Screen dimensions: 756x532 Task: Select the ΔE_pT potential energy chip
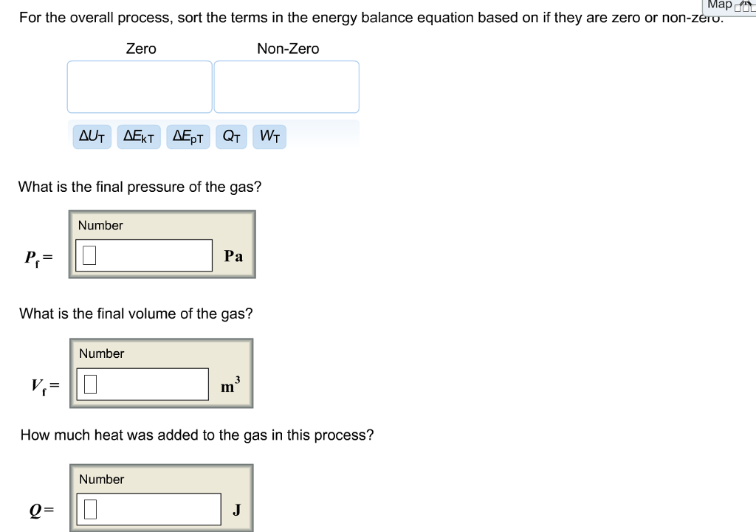pos(188,136)
